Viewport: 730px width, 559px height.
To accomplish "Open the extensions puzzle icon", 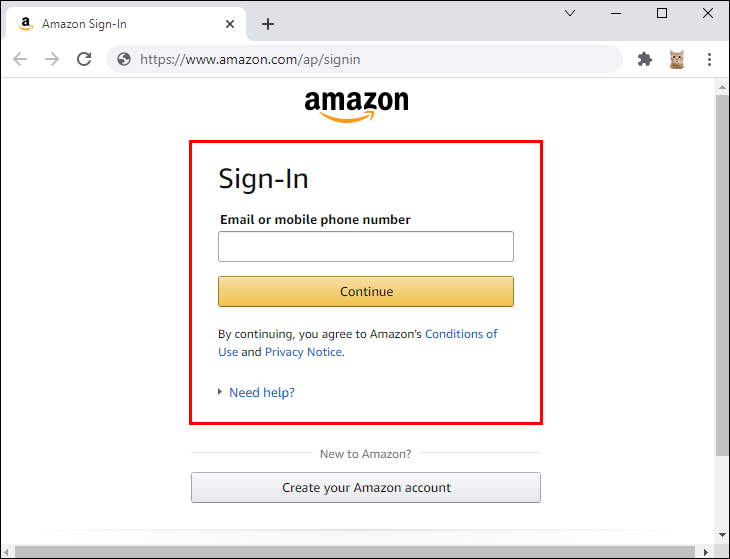I will pos(645,60).
